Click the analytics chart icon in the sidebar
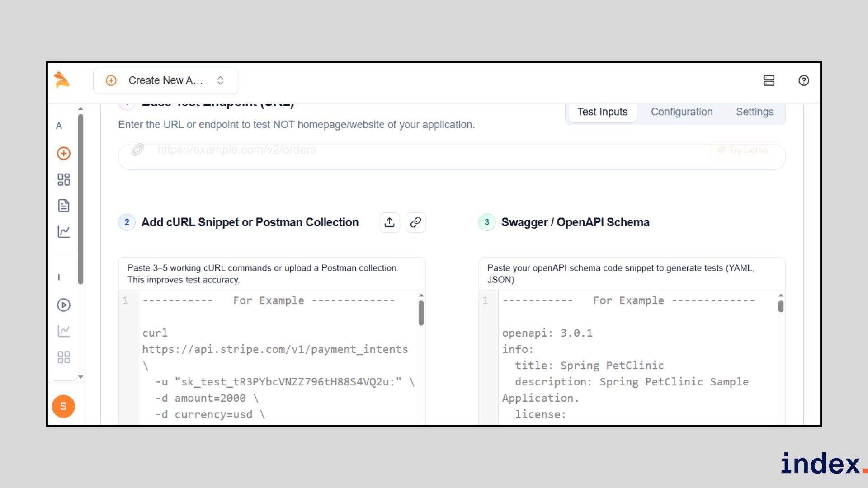This screenshot has width=868, height=488. [63, 232]
